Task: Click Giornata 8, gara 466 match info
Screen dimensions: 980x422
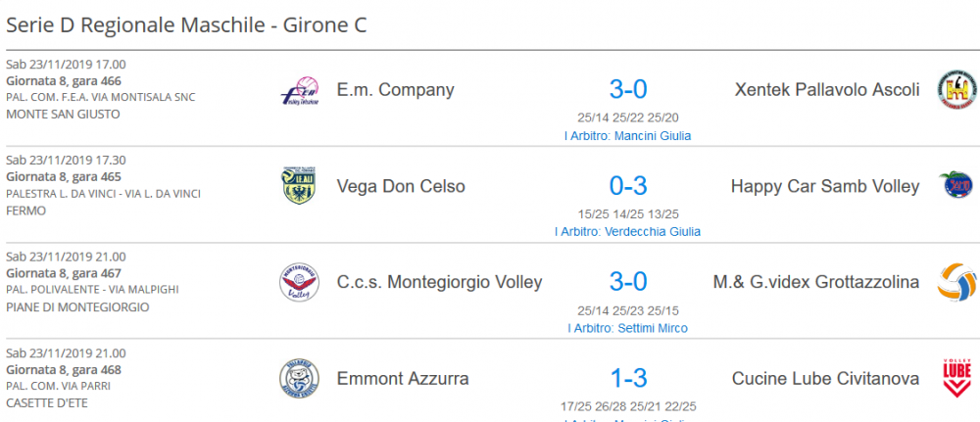Action: click(x=64, y=80)
